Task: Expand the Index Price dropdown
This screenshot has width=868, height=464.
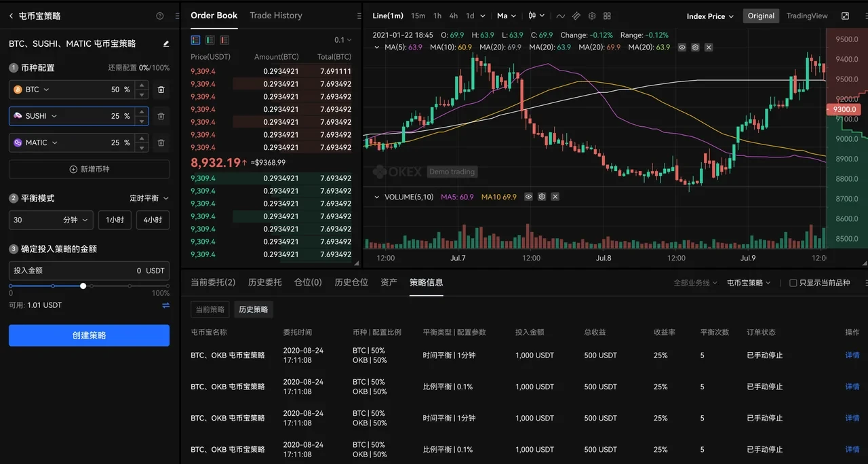Action: 709,16
